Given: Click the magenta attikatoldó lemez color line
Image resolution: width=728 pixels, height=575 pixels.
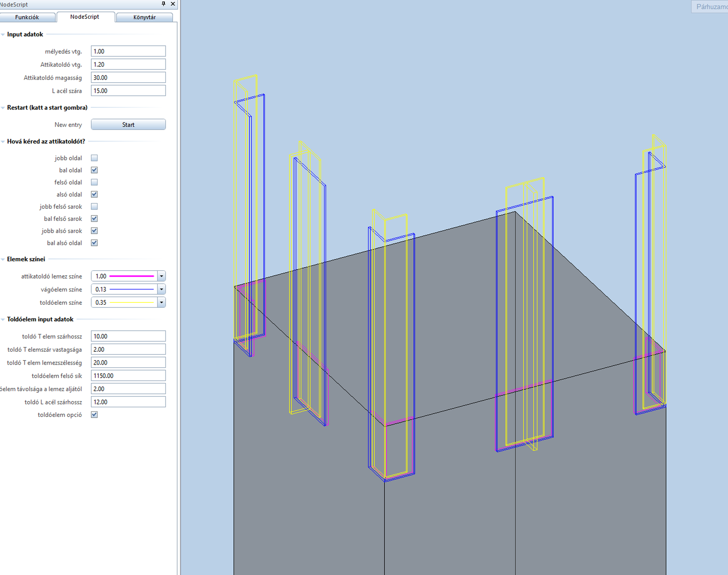Looking at the screenshot, I should pos(132,276).
